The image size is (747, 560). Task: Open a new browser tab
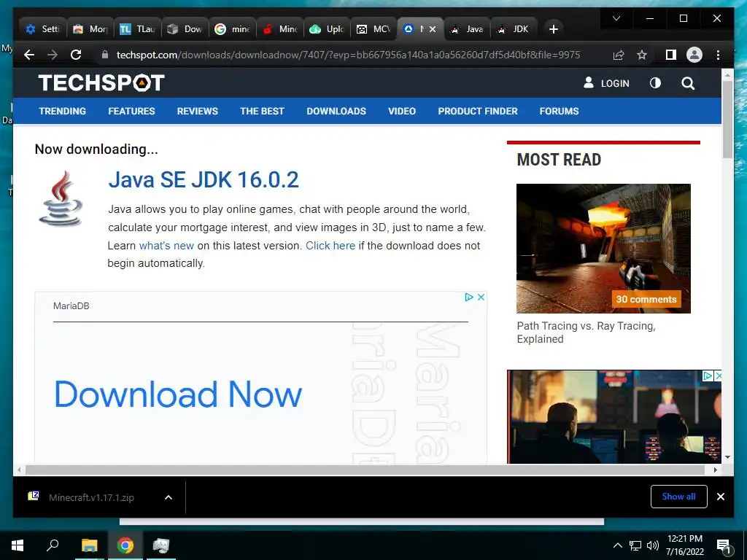tap(553, 29)
